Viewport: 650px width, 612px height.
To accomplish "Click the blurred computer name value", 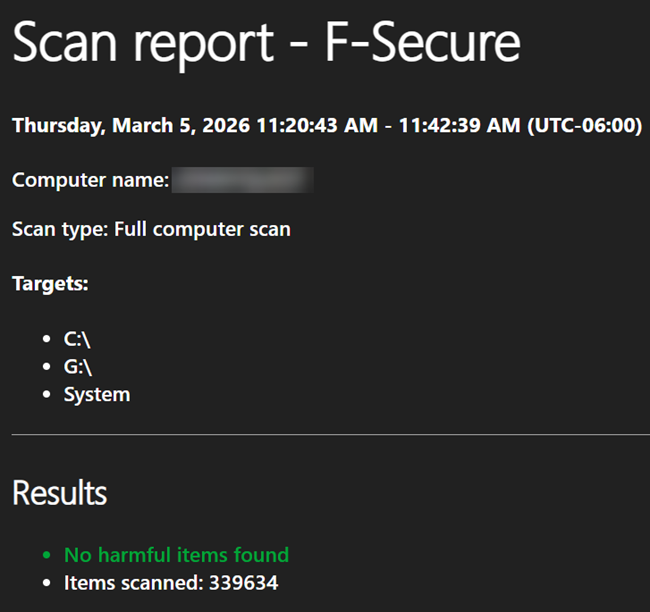I will point(243,180).
